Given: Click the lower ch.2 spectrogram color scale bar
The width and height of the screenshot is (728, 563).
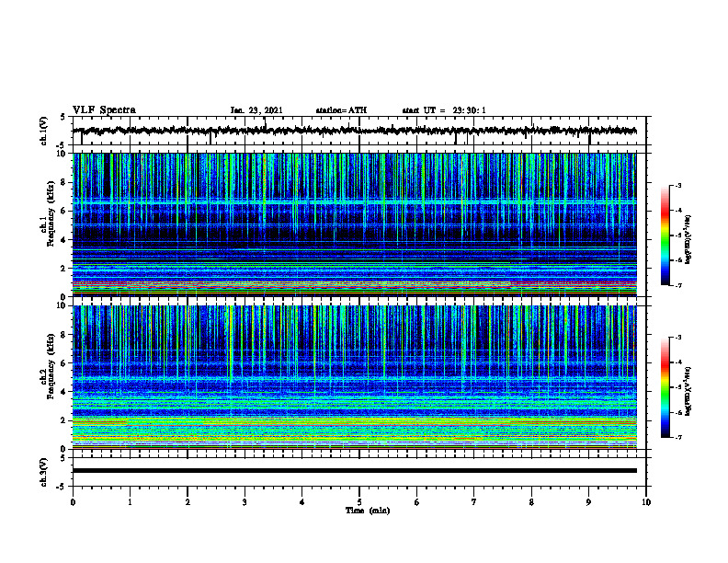Looking at the screenshot, I should coord(665,387).
